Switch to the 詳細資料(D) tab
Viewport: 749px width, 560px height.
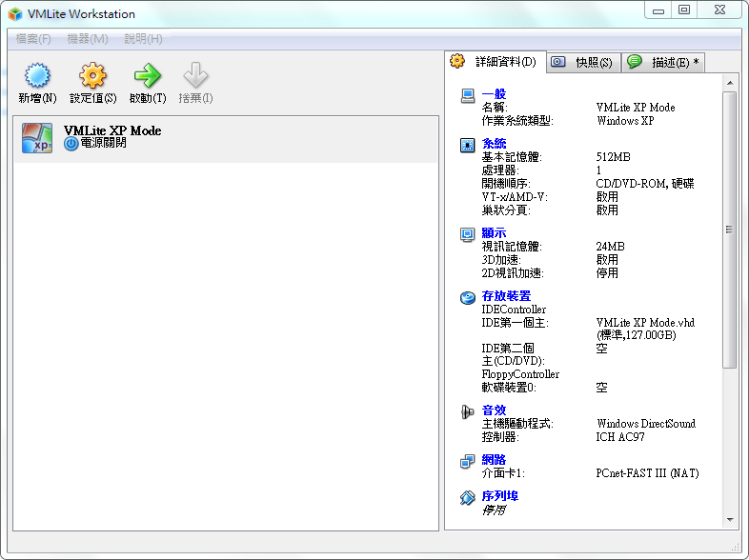(x=496, y=62)
